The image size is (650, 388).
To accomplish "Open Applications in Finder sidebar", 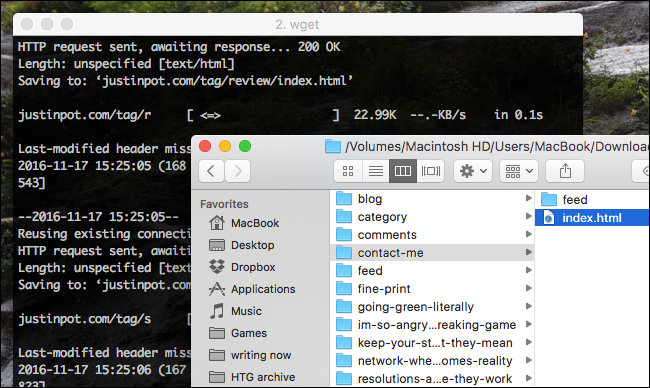I will tap(252, 289).
